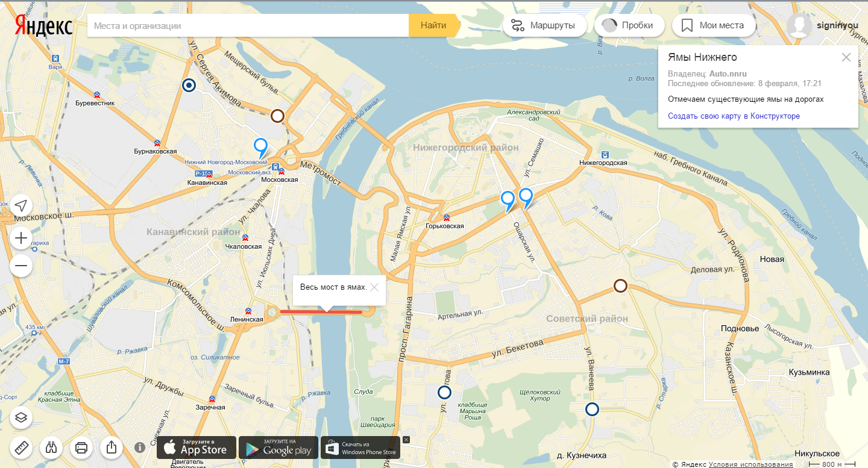868x468 pixels.
Task: Click the info circle icon
Action: point(140,448)
